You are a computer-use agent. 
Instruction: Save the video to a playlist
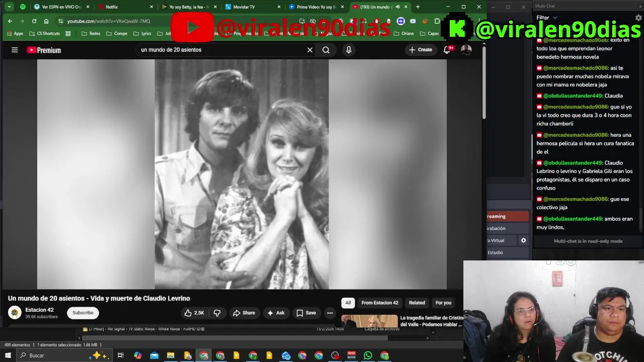tap(306, 313)
